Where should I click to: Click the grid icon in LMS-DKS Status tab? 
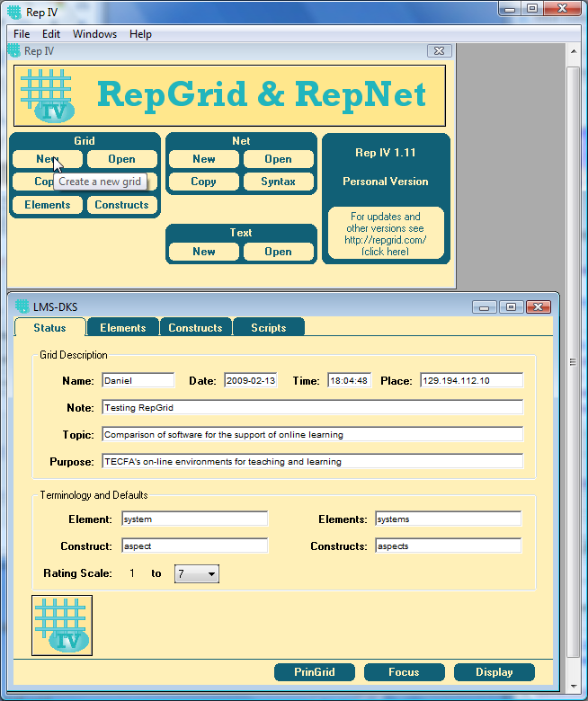62,625
